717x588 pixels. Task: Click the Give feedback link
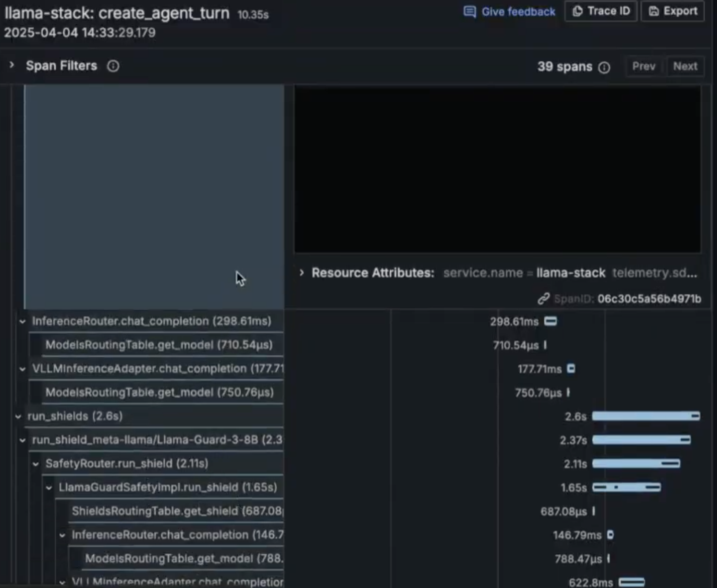tap(509, 12)
